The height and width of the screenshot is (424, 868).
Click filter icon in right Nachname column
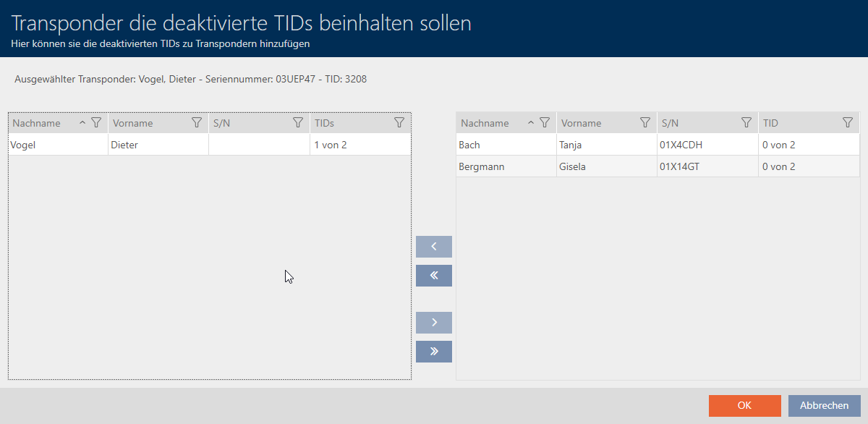[x=545, y=123]
